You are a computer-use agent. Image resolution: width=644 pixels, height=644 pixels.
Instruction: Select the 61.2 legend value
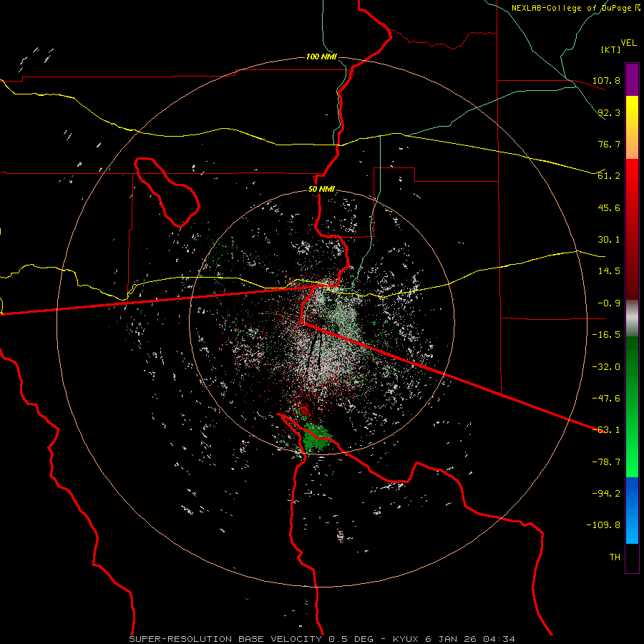pos(609,176)
